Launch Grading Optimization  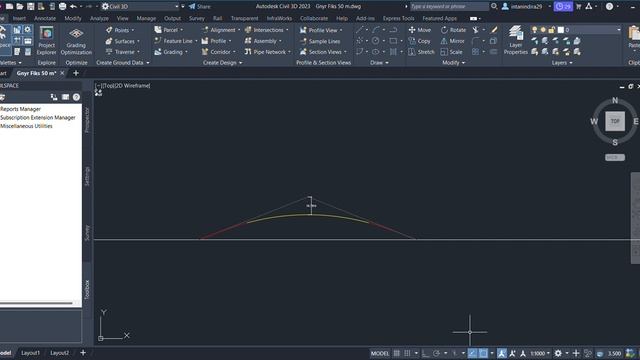pos(76,41)
